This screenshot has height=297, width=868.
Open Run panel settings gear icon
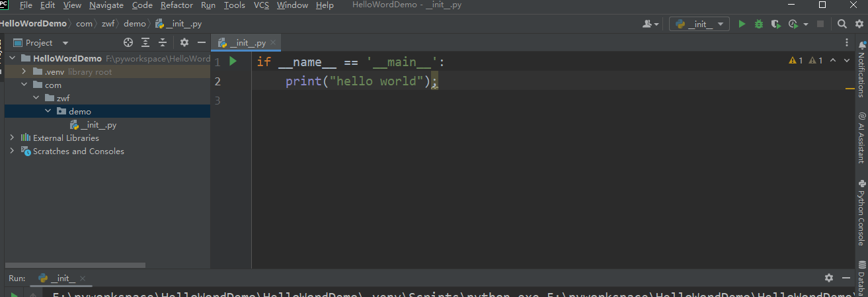pyautogui.click(x=829, y=278)
